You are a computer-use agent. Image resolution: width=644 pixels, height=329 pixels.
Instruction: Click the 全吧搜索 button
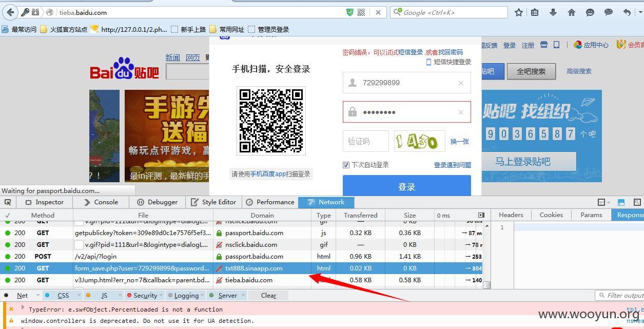(531, 71)
